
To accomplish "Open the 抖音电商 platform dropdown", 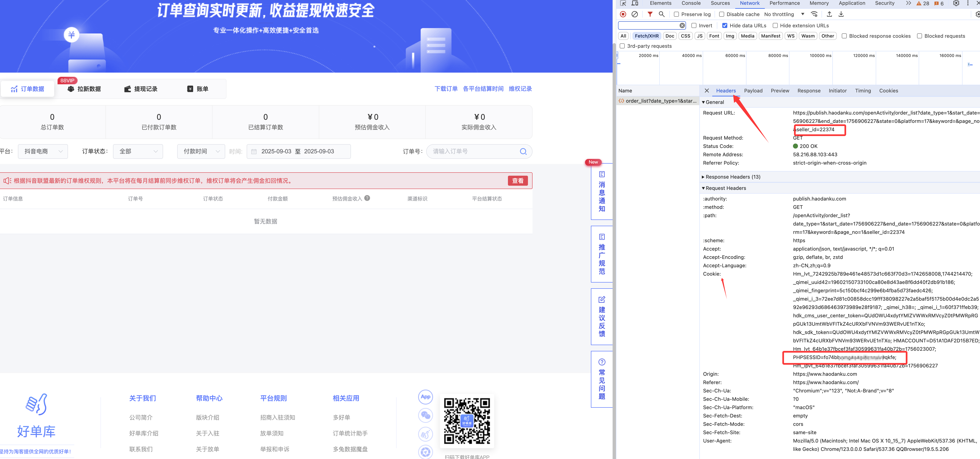I will pos(43,151).
